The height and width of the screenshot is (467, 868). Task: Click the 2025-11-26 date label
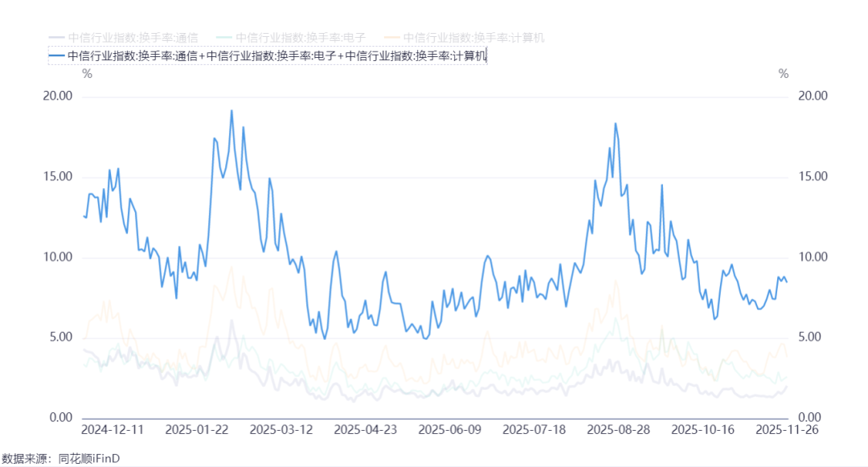787,430
